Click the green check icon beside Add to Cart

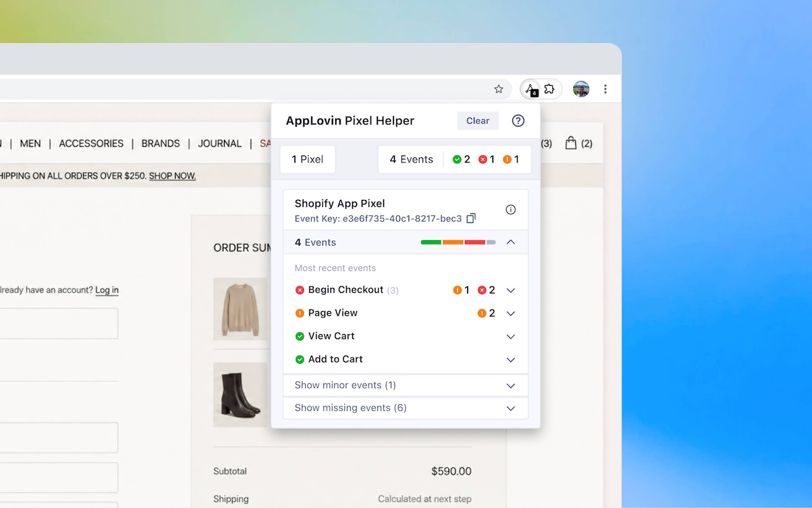coord(300,359)
